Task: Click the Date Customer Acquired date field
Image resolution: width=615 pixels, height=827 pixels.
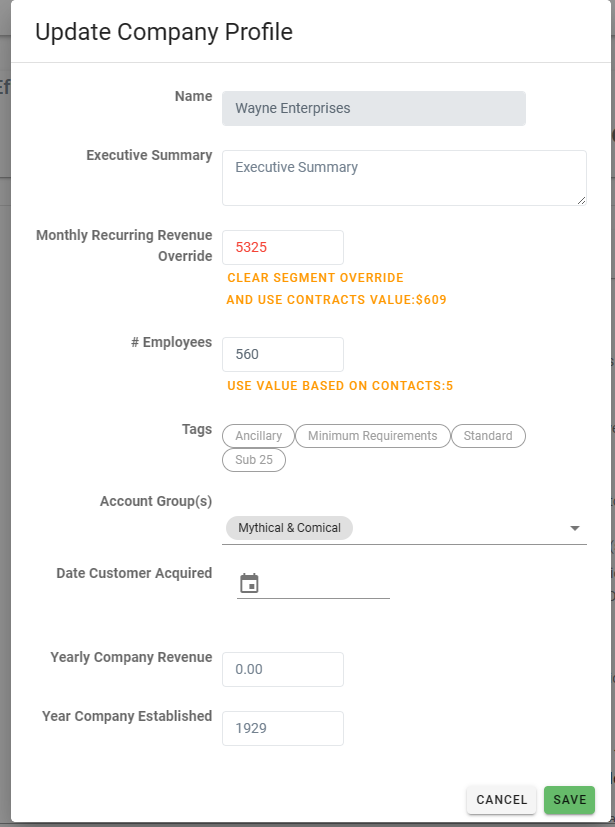Action: click(x=313, y=584)
